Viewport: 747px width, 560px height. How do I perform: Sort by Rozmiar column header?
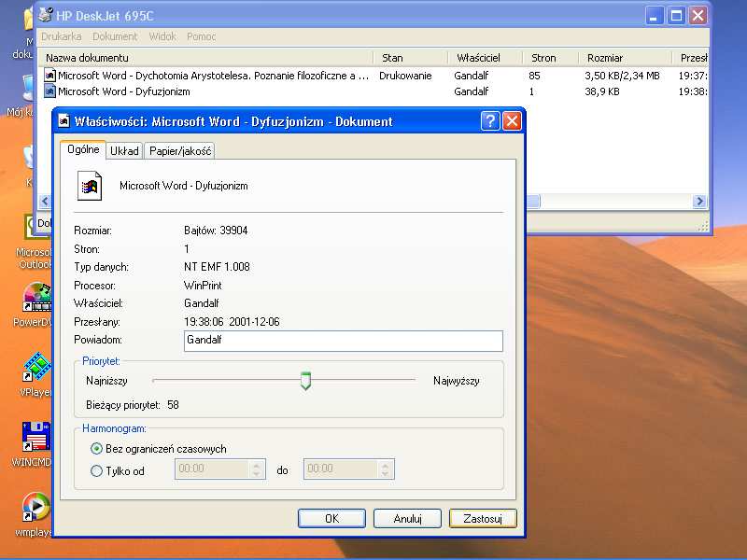626,58
